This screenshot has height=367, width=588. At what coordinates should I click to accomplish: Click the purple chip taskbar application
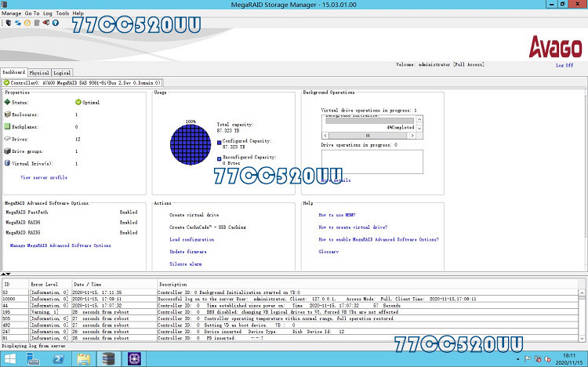pyautogui.click(x=134, y=359)
